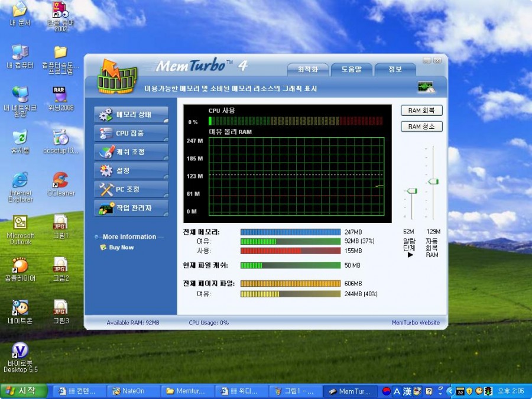Select the 그림2 JPG desktop file
Viewport: 532px width, 399px height.
click(x=61, y=270)
